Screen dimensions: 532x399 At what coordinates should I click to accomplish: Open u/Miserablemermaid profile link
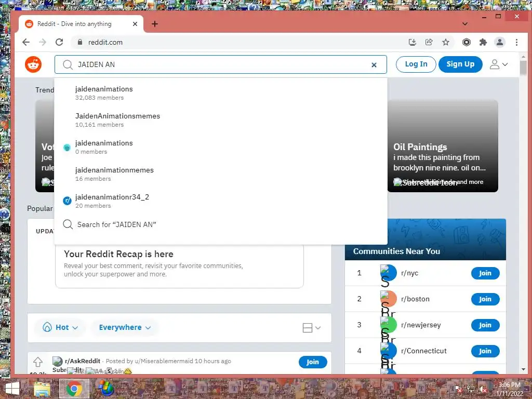164,361
